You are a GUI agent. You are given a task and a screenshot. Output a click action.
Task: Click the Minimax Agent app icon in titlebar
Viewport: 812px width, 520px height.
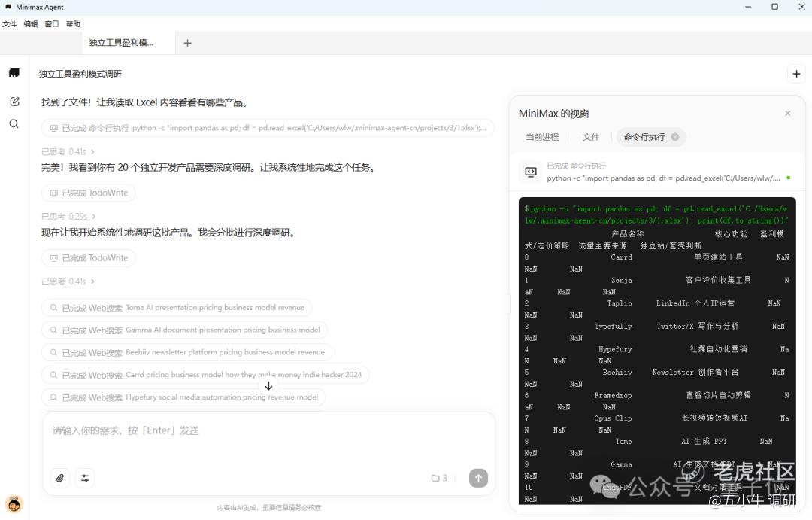[8, 7]
